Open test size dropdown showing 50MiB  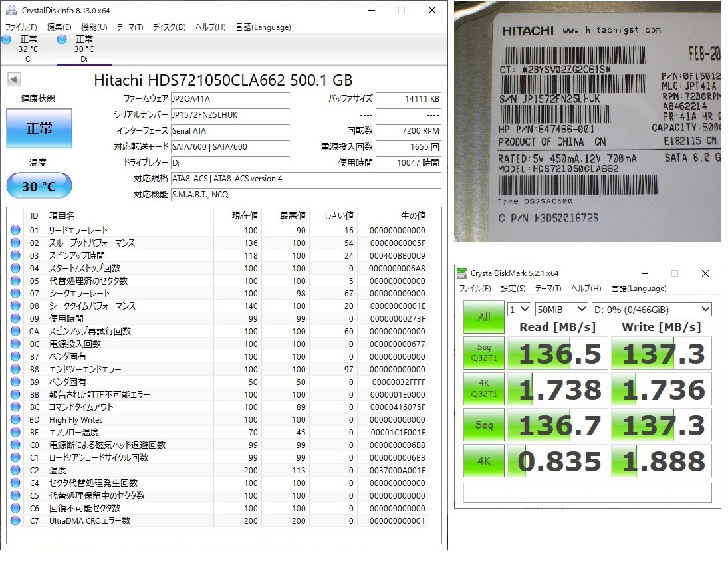[562, 309]
